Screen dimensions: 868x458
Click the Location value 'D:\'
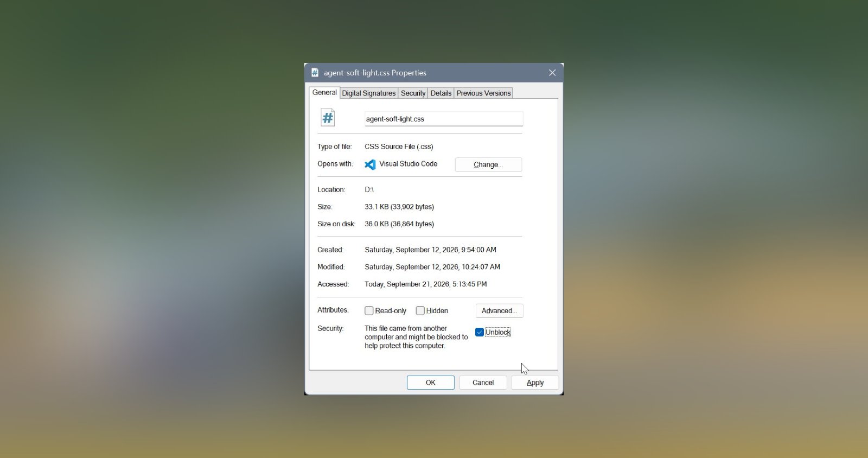[x=369, y=189]
